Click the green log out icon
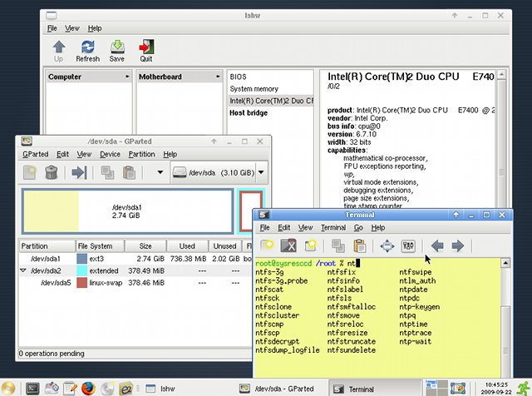Screen dimensions: 532x396 [524, 388]
